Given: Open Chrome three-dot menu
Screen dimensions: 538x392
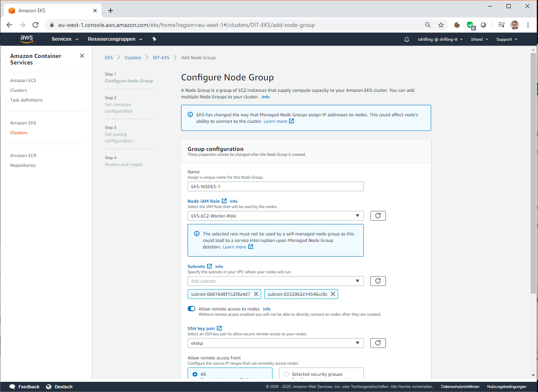Looking at the screenshot, I should coord(528,25).
